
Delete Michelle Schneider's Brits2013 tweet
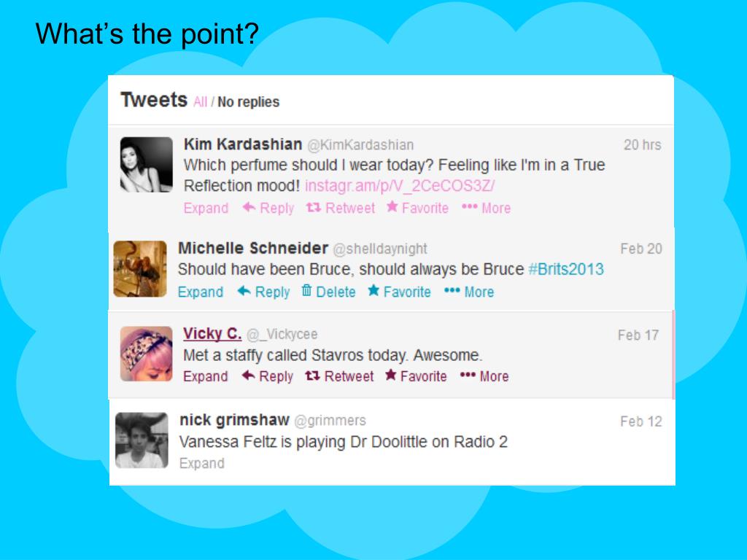point(328,292)
